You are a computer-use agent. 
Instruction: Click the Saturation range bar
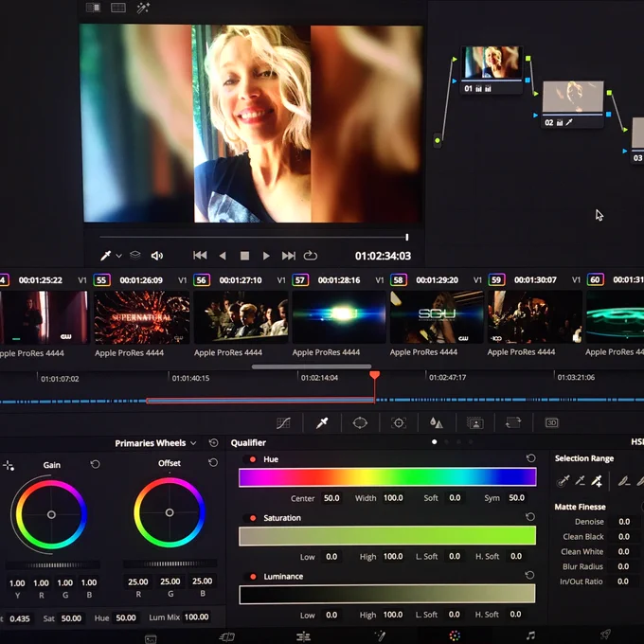click(387, 536)
